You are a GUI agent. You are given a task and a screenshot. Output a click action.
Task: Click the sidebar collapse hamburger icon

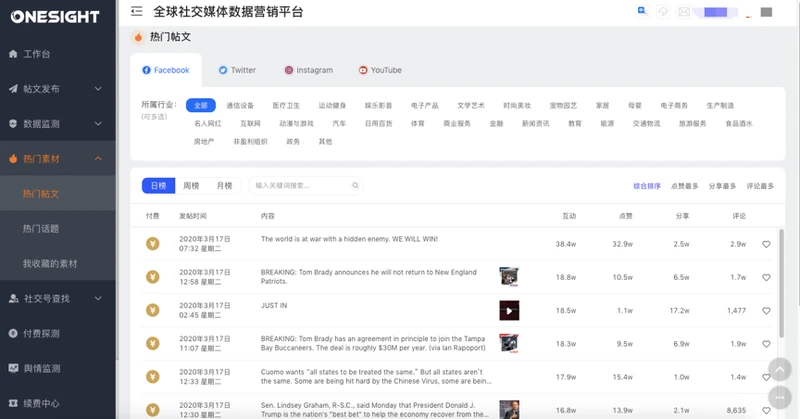click(x=136, y=11)
